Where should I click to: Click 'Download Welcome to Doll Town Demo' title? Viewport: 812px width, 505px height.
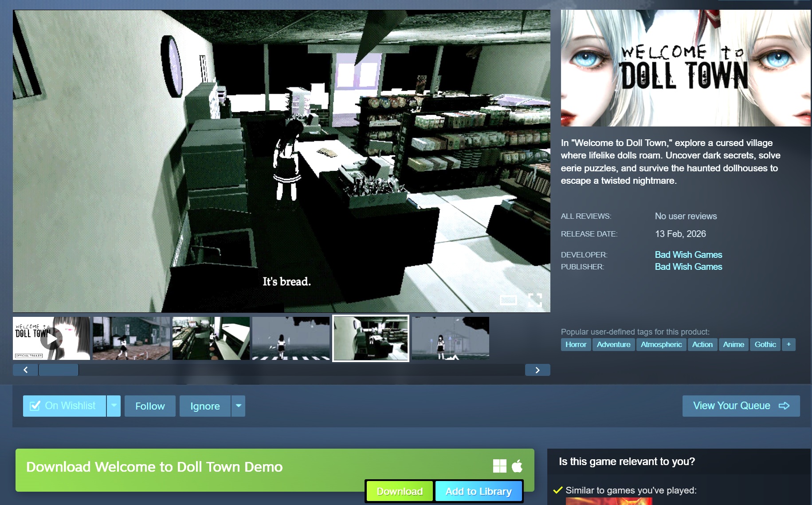[x=154, y=467]
